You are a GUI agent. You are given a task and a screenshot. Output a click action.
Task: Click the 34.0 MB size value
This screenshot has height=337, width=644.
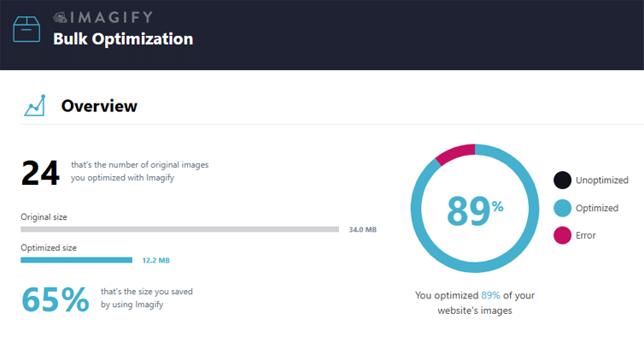(x=363, y=229)
